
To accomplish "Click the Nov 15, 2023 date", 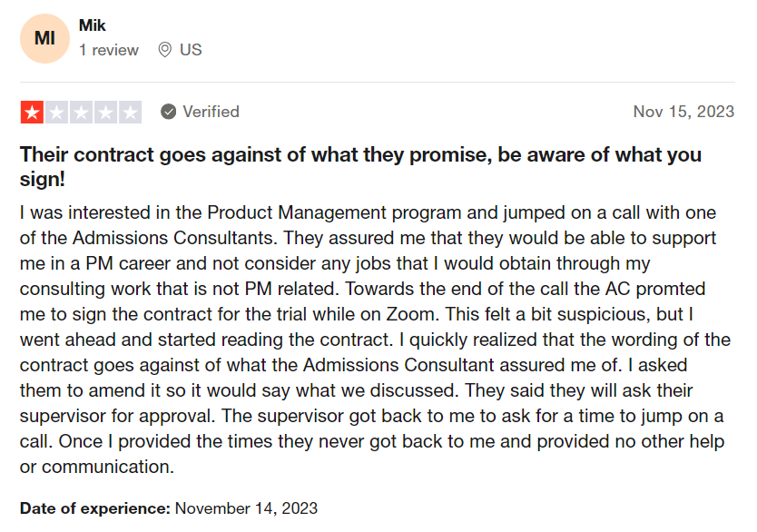I will (683, 112).
